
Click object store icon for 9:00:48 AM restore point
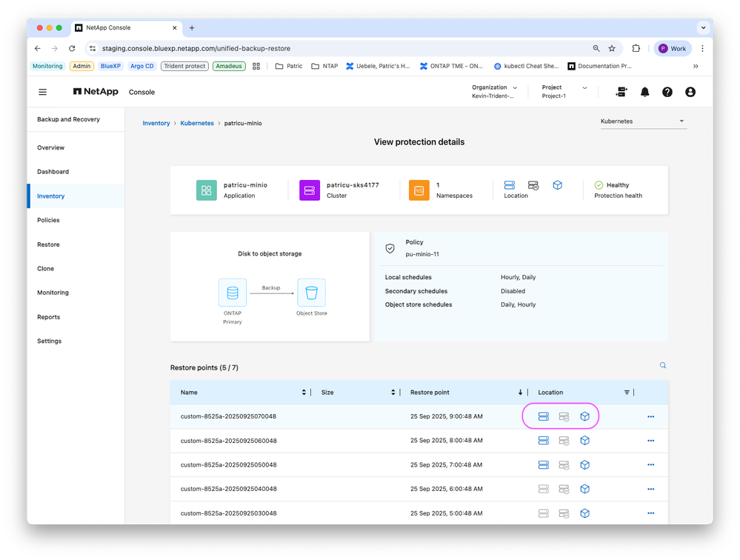coord(584,416)
